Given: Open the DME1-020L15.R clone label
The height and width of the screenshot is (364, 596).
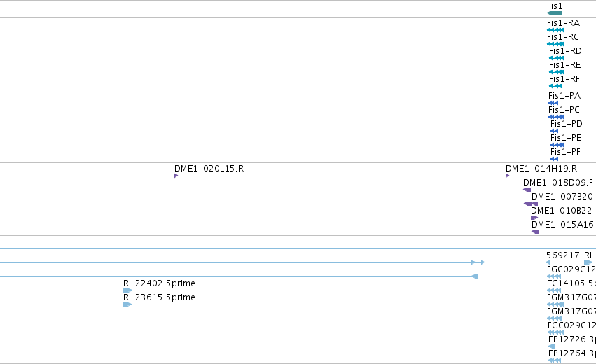Looking at the screenshot, I should (x=209, y=169).
